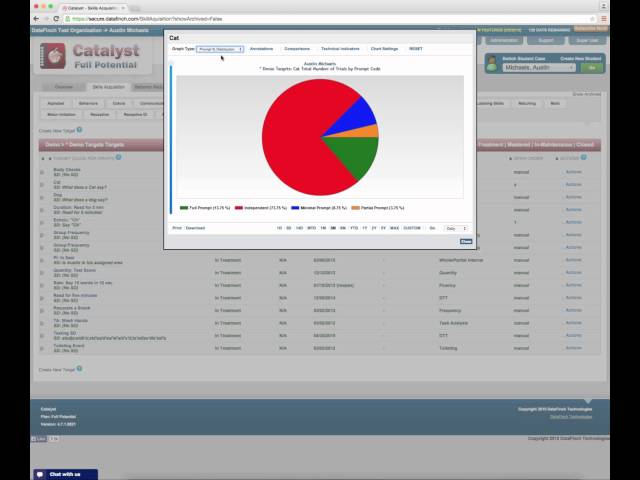Click the help icon beside Actions column header

[x=584, y=157]
